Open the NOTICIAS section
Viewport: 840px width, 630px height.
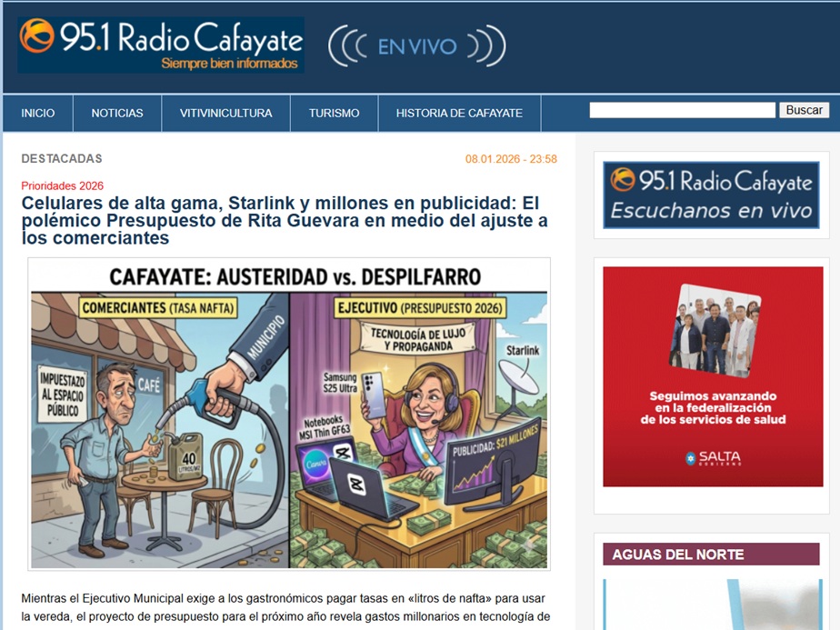[x=117, y=114]
